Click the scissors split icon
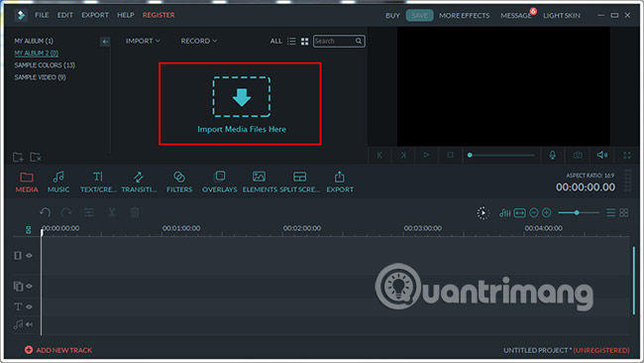 click(112, 212)
